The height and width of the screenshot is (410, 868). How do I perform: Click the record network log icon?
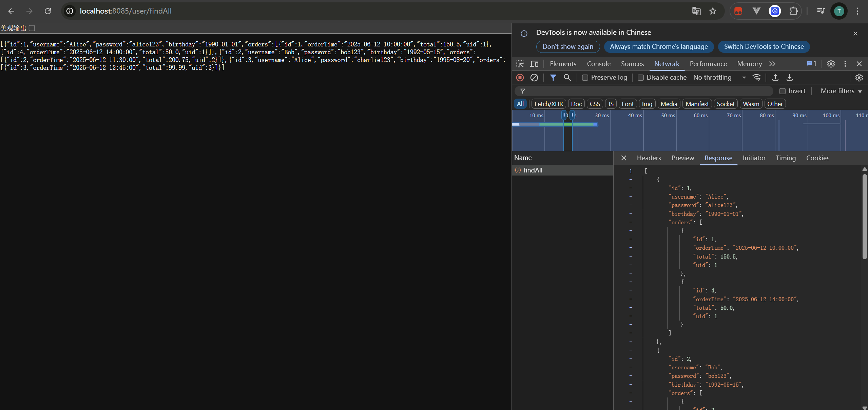coord(520,78)
